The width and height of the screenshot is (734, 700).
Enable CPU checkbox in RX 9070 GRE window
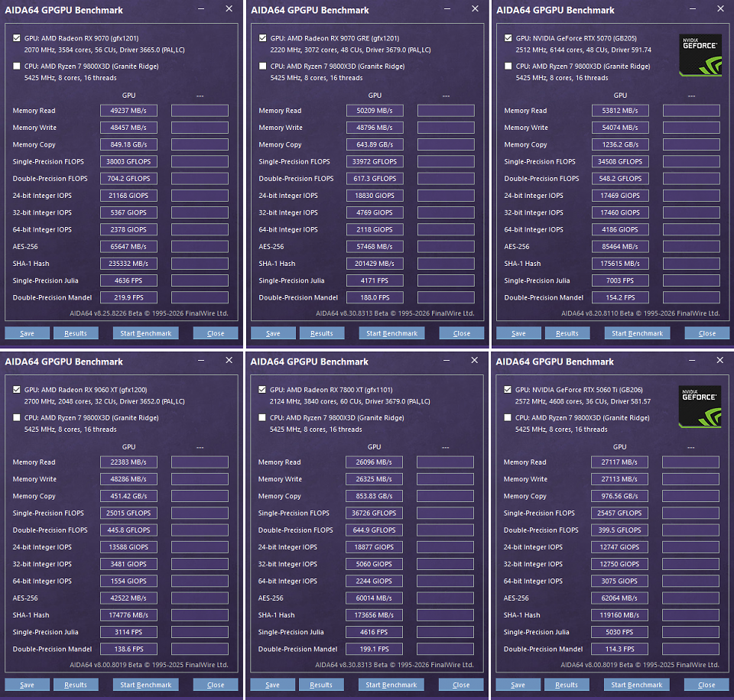click(x=262, y=66)
